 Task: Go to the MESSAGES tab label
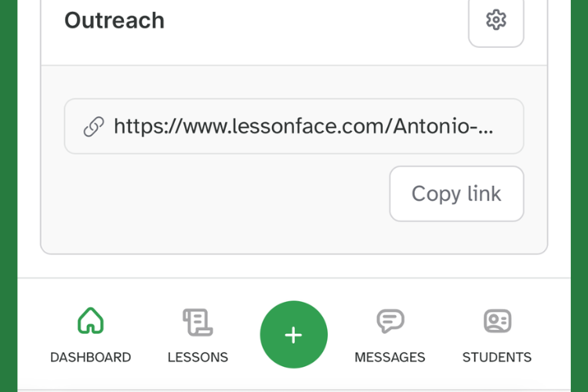tap(390, 358)
